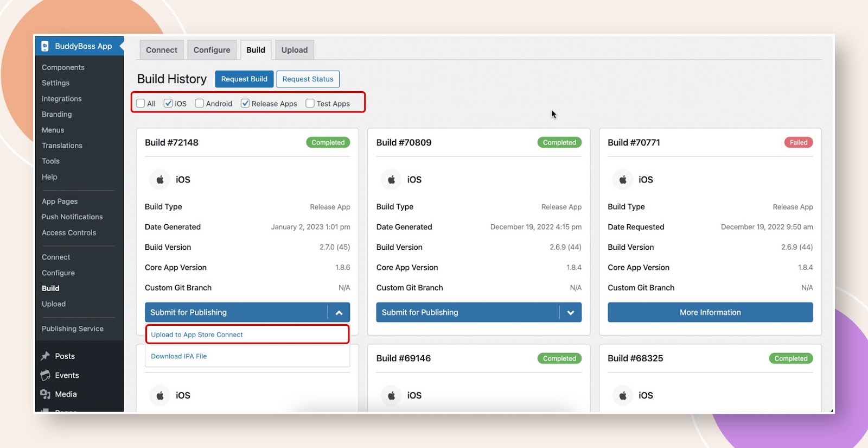Open Connect in the sidebar menu
This screenshot has height=448, width=868.
coord(56,257)
